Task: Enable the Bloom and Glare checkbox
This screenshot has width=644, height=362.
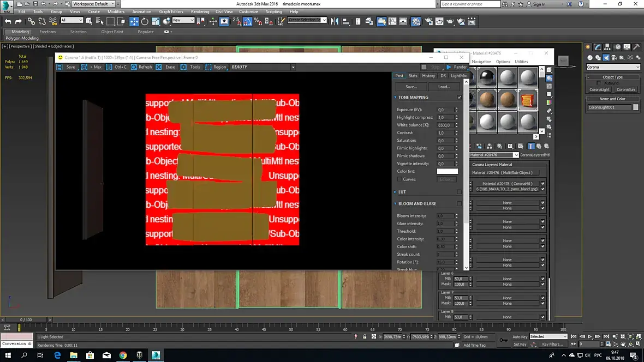Action: click(x=459, y=203)
